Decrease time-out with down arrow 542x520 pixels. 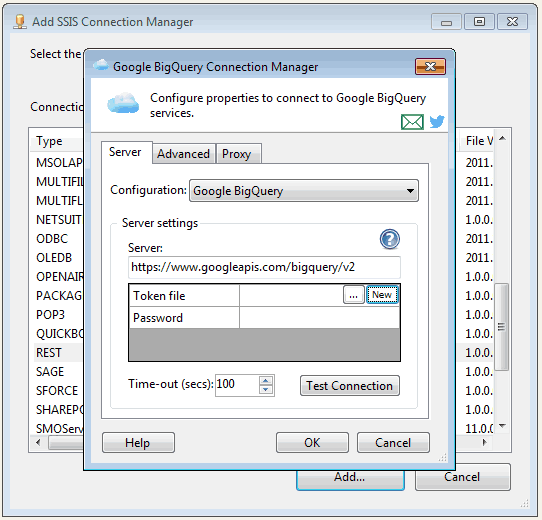[265, 390]
